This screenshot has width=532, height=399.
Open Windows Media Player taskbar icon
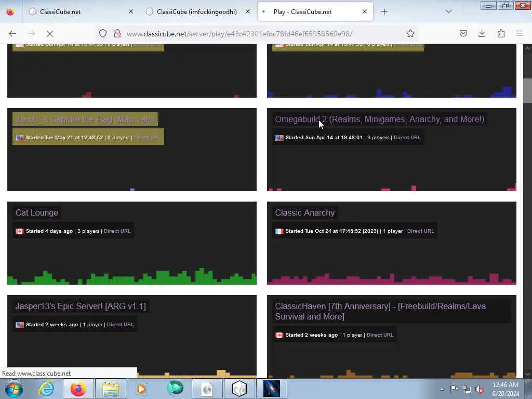tap(141, 389)
